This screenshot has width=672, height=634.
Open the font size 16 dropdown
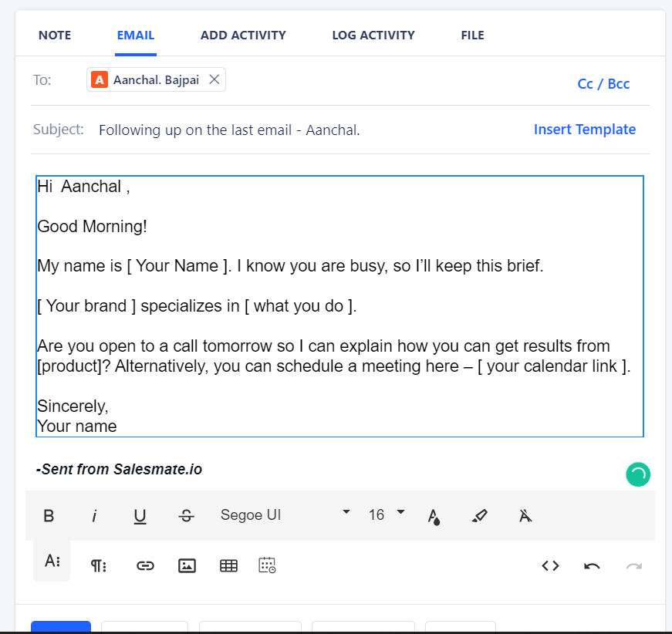click(387, 514)
